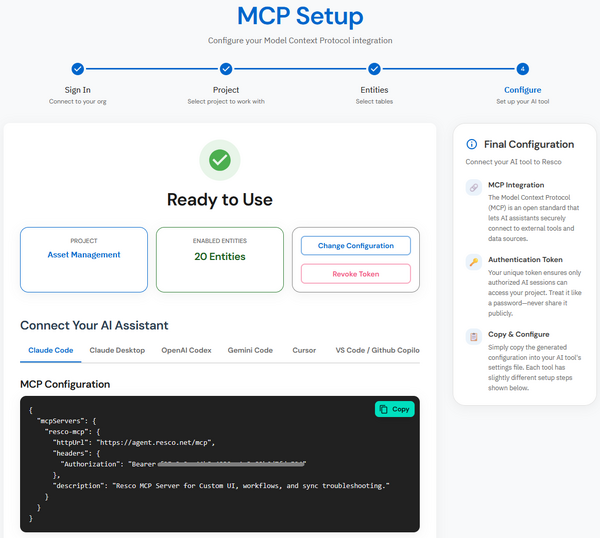Click the MCP Integration link icon
Image resolution: width=600 pixels, height=538 pixels.
[x=473, y=188]
